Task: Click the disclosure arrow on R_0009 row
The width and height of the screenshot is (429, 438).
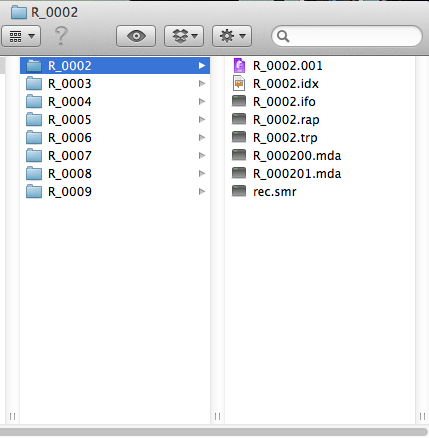Action: (x=202, y=192)
